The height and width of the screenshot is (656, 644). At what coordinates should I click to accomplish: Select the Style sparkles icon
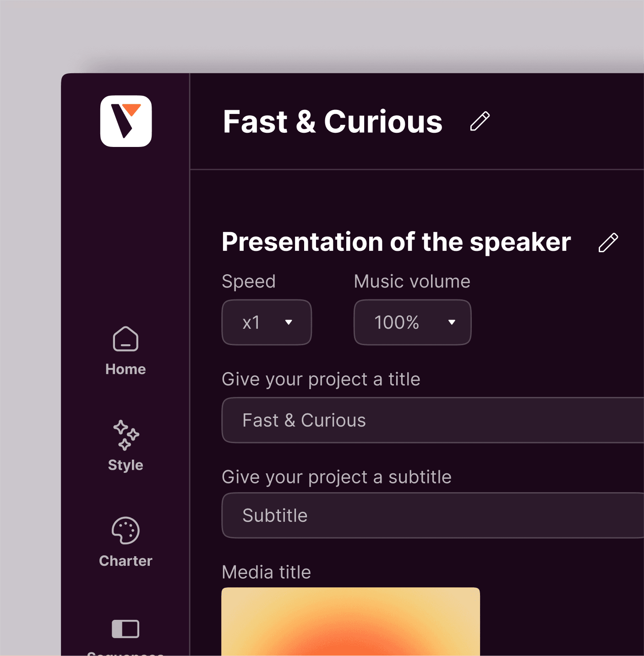point(126,435)
